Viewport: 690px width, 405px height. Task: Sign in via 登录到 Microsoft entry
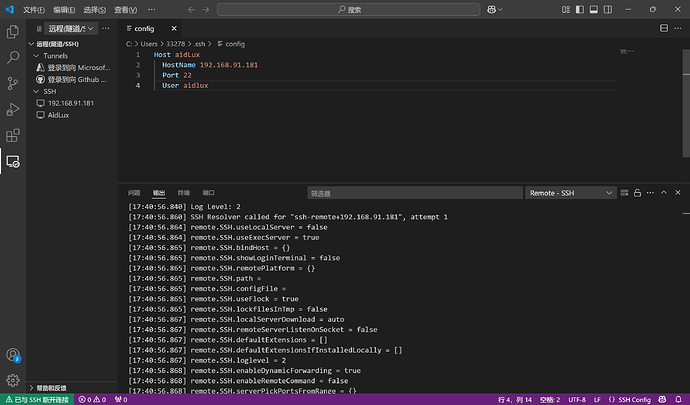pos(72,68)
